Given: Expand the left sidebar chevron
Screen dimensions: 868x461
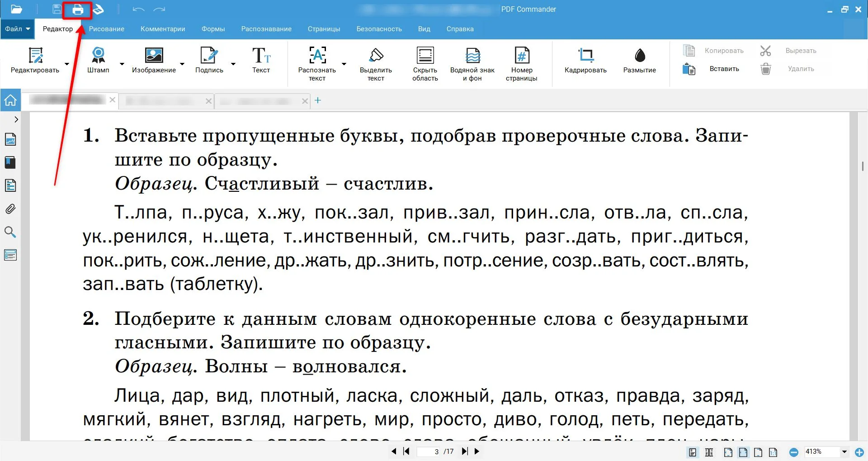Looking at the screenshot, I should pyautogui.click(x=16, y=119).
